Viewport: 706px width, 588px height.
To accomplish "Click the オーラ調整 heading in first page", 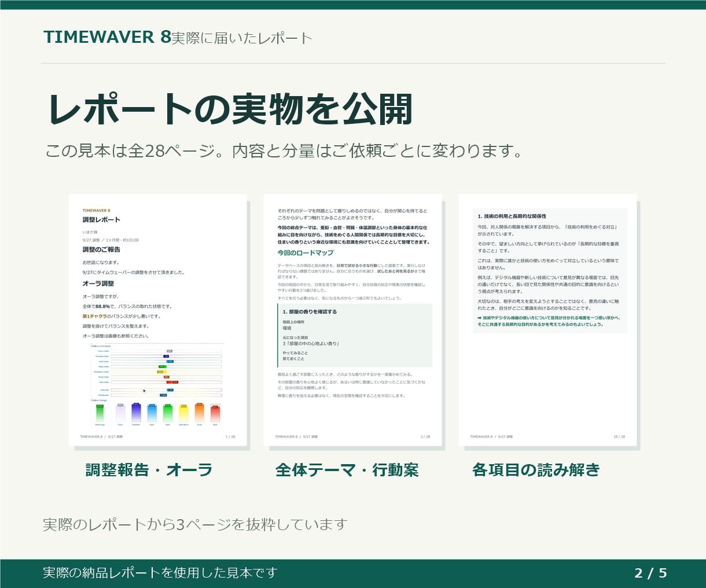I will 98,284.
